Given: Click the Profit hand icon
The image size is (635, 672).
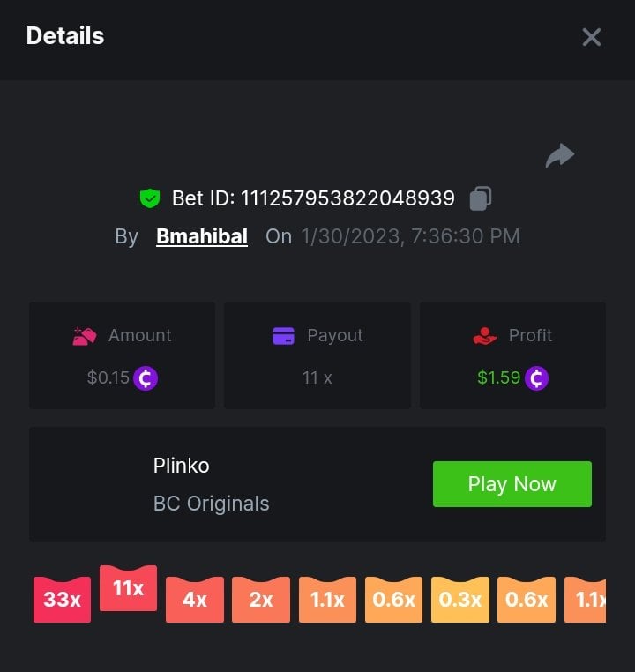Looking at the screenshot, I should pos(485,336).
